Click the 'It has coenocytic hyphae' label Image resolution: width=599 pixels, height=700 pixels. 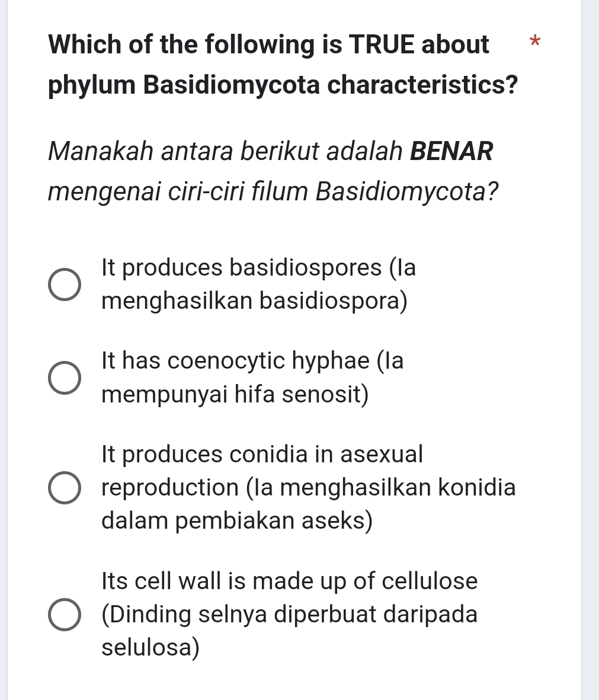(x=252, y=360)
